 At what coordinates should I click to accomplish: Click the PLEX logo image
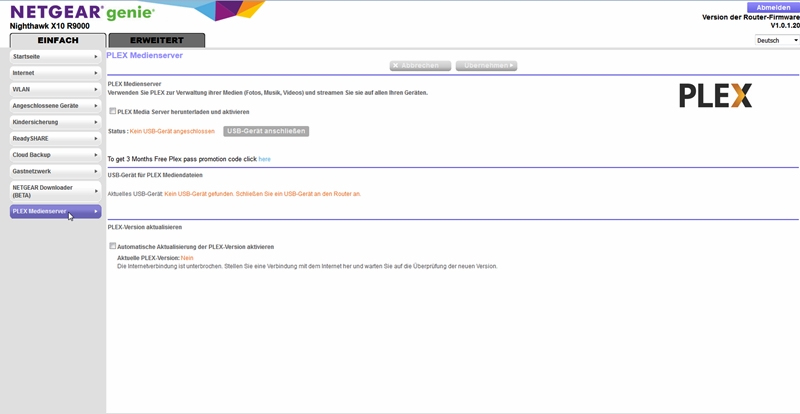click(715, 96)
